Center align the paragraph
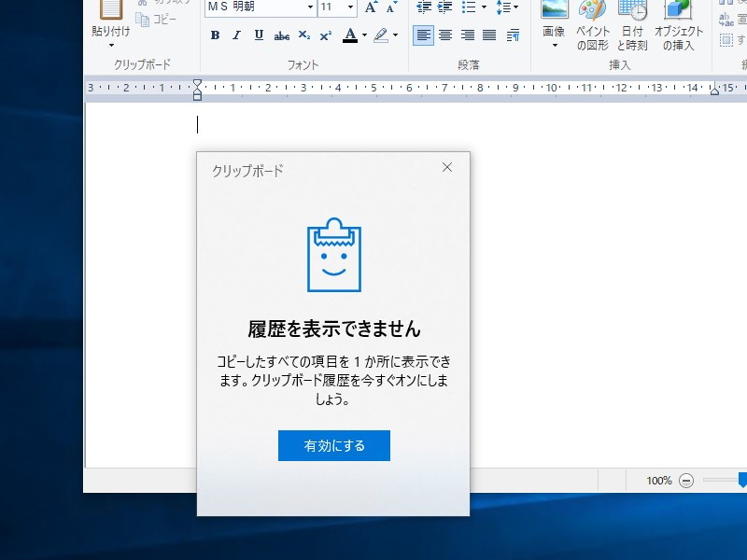The image size is (747, 560). [446, 35]
